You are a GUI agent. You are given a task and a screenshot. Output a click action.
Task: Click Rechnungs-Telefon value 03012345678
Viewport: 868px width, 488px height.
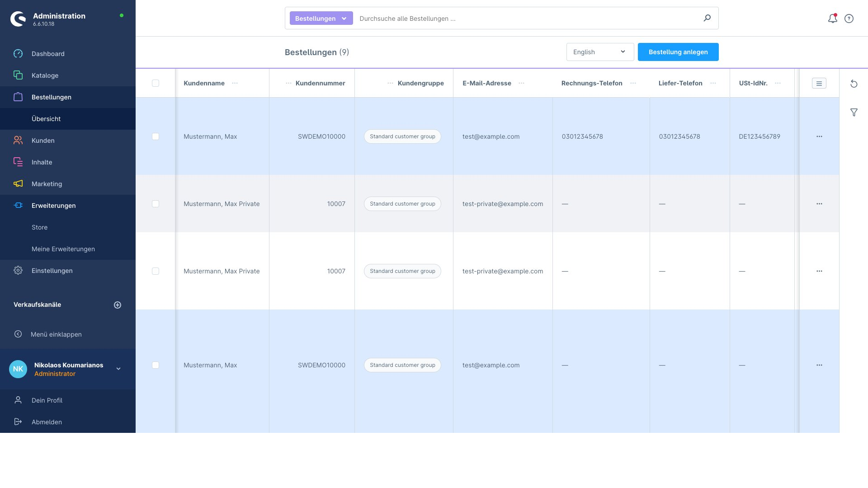tap(582, 136)
